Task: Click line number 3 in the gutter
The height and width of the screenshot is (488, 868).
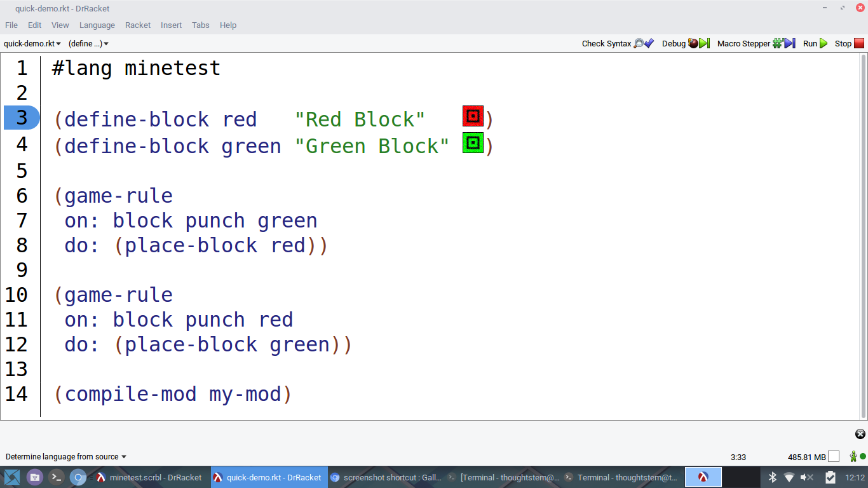Action: 22,118
